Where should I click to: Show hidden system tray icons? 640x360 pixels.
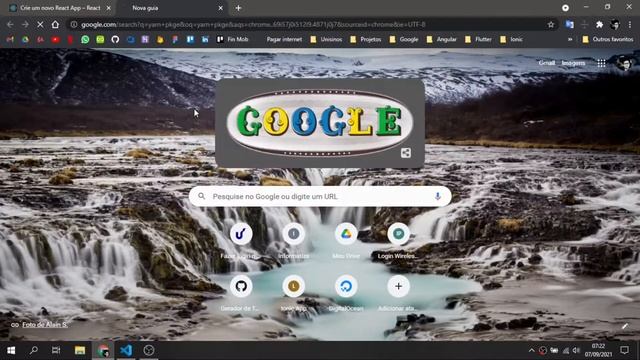click(x=531, y=350)
